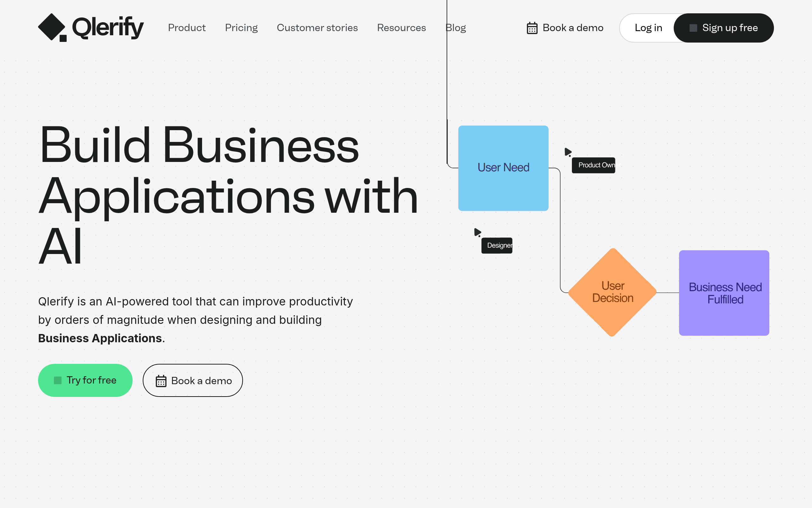
Task: Select the blue User Need node
Action: click(x=503, y=168)
